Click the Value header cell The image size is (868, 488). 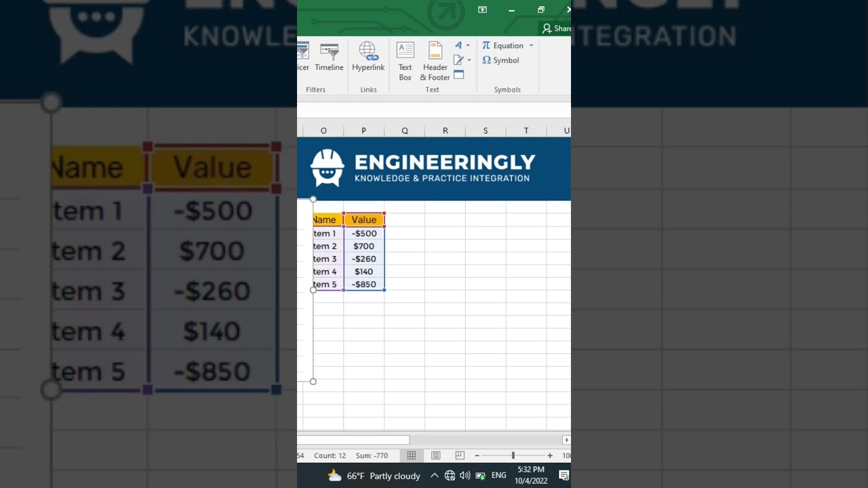364,220
